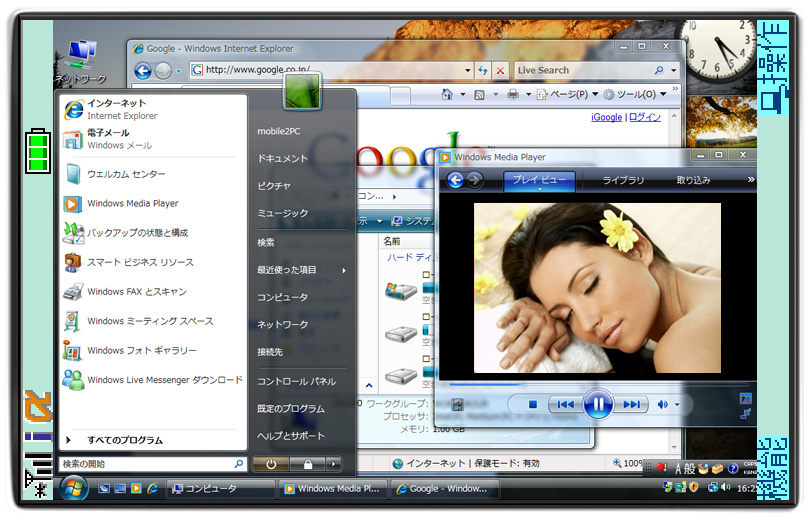The width and height of the screenshot is (810, 520).
Task: Click the Live Search box
Action: [583, 70]
